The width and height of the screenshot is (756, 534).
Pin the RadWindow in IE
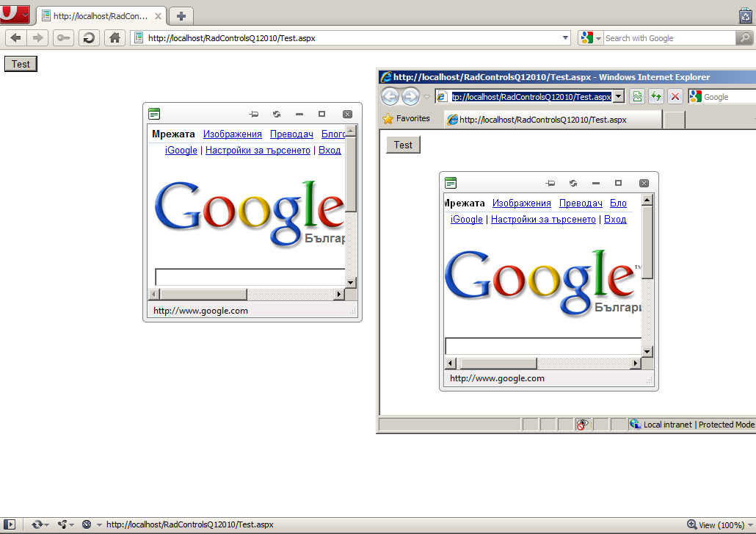[x=550, y=184]
